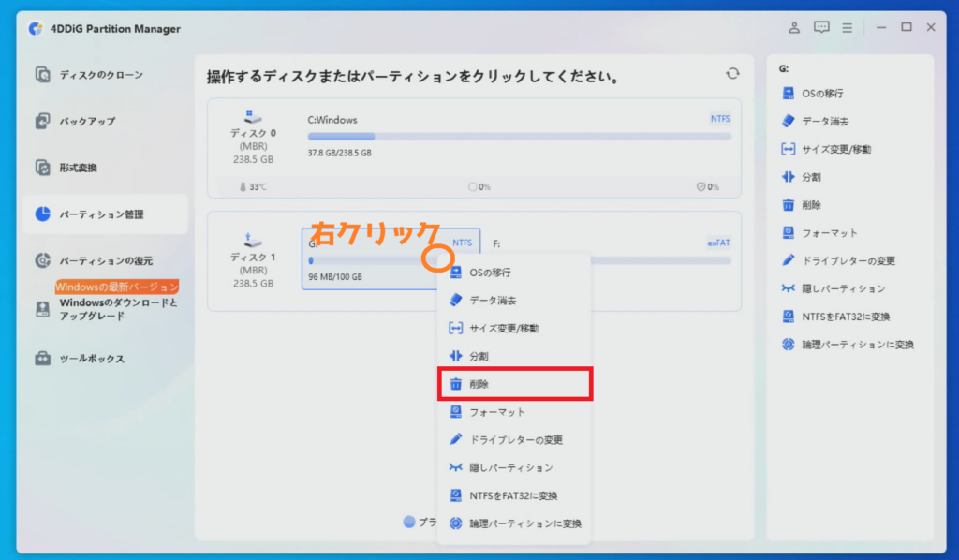
Task: Open Windowsのダウンロードとアップグレード in sidebar
Action: point(118,310)
